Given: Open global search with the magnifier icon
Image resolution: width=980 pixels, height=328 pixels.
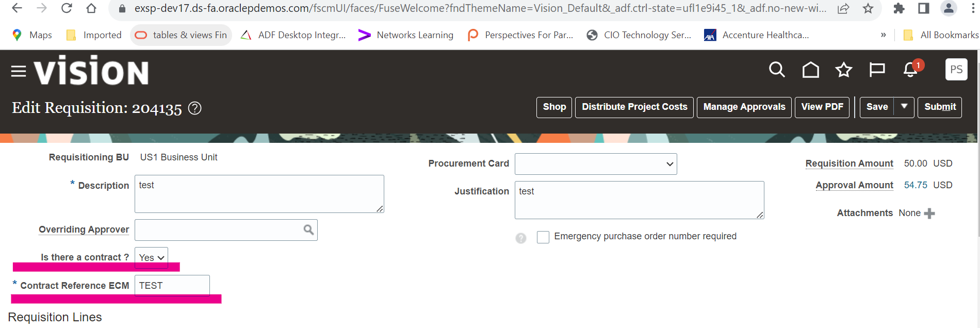Looking at the screenshot, I should [776, 70].
